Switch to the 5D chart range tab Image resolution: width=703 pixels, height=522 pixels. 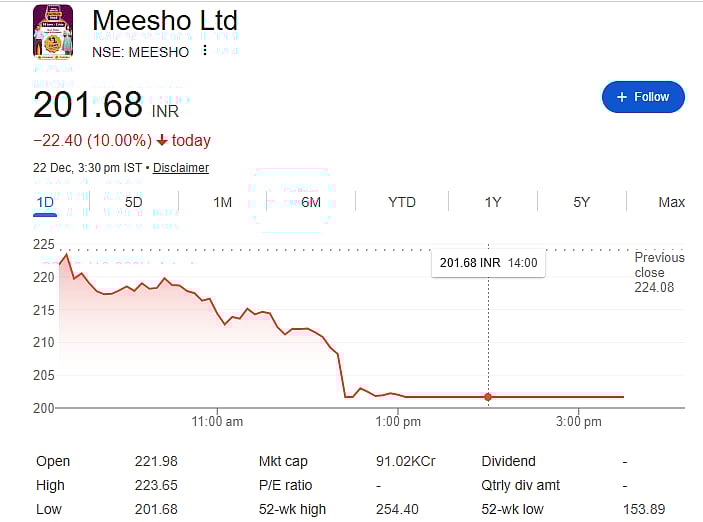click(133, 202)
